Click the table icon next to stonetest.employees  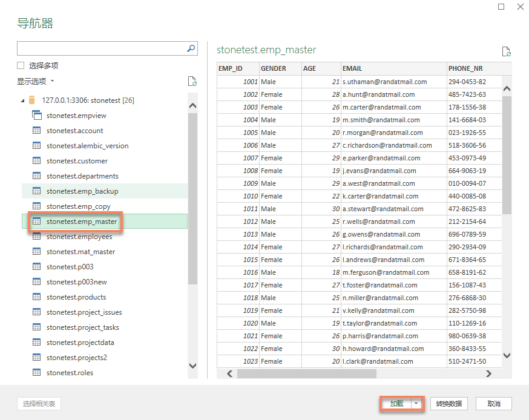point(38,237)
